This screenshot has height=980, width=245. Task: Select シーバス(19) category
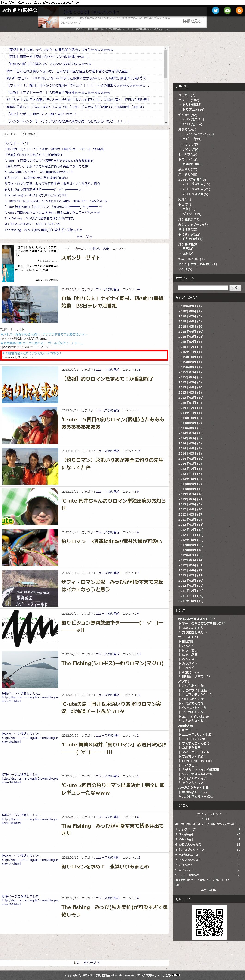pyautogui.click(x=188, y=155)
